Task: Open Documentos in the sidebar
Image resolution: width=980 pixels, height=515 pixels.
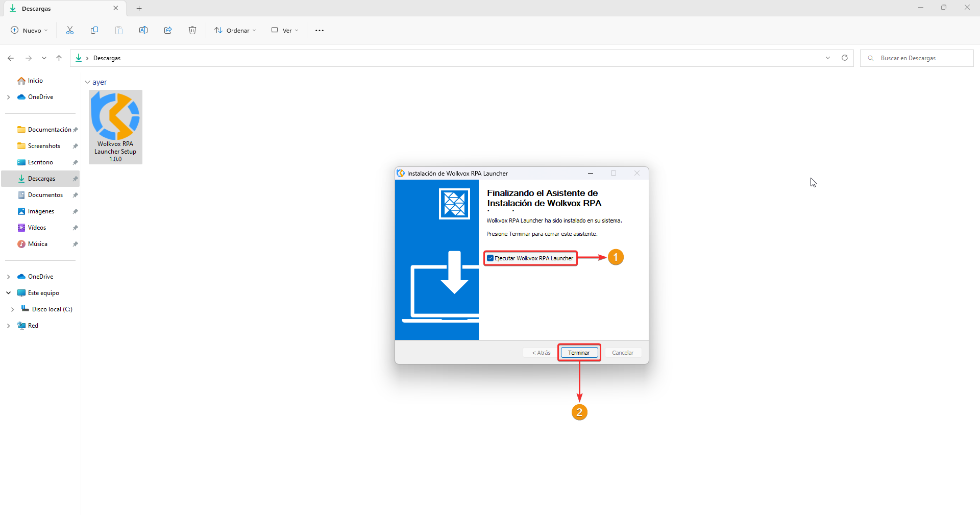Action: (x=40, y=195)
